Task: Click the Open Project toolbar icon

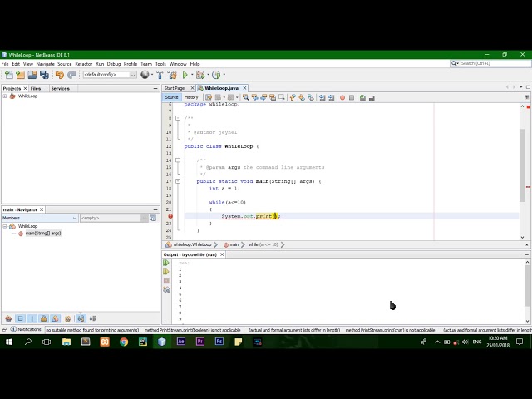Action: click(32, 75)
